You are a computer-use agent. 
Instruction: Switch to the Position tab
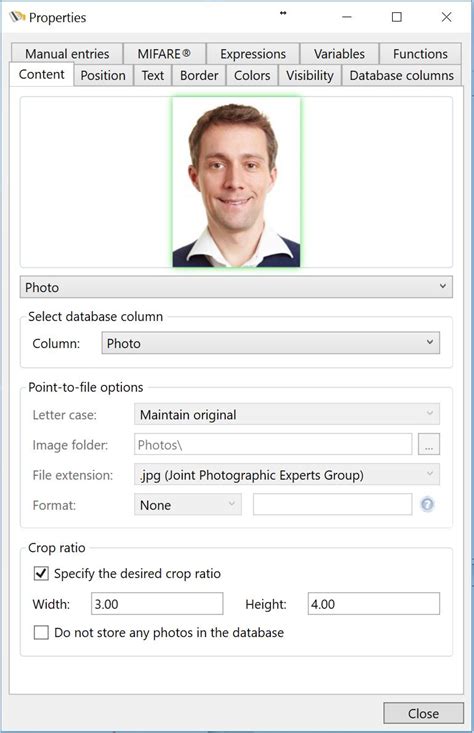pyautogui.click(x=103, y=75)
